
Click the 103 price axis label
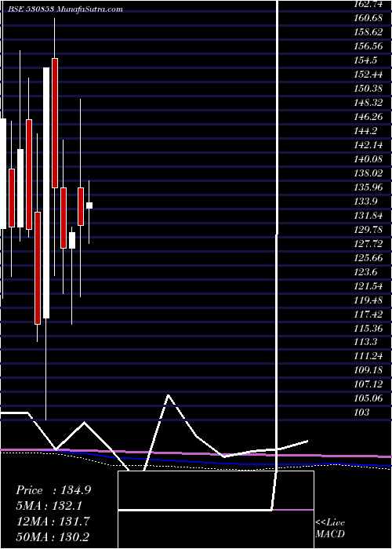tap(362, 413)
